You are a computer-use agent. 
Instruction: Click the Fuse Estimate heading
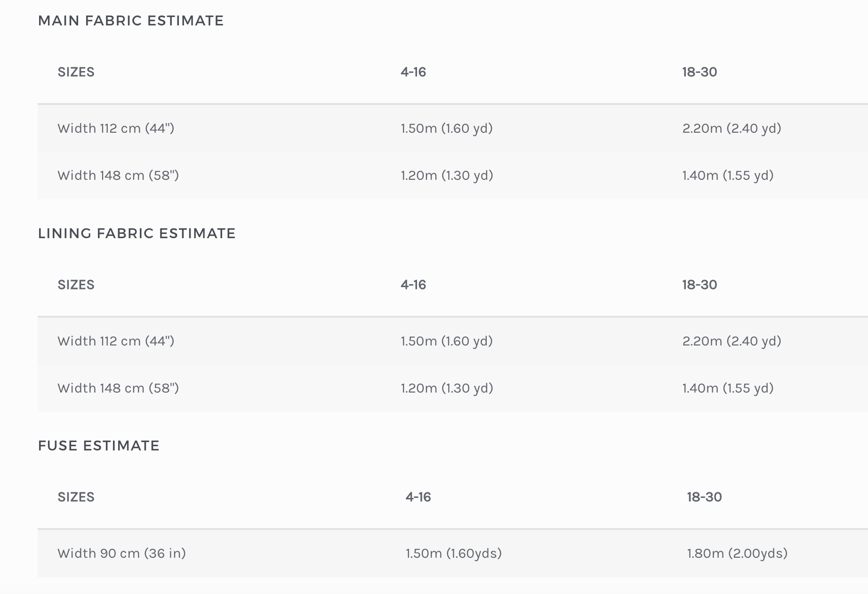click(x=99, y=446)
